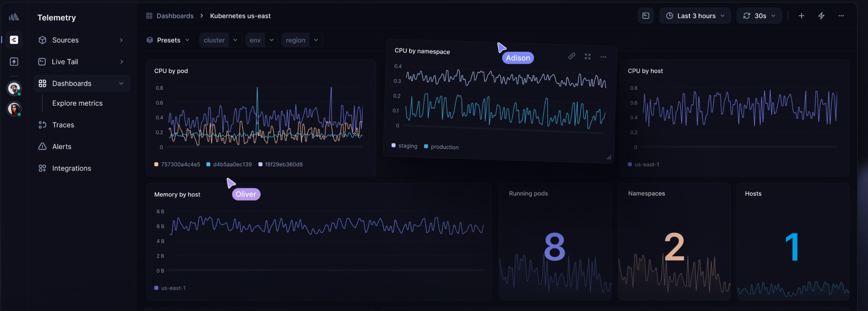
Task: Click the Traces icon
Action: pos(43,125)
